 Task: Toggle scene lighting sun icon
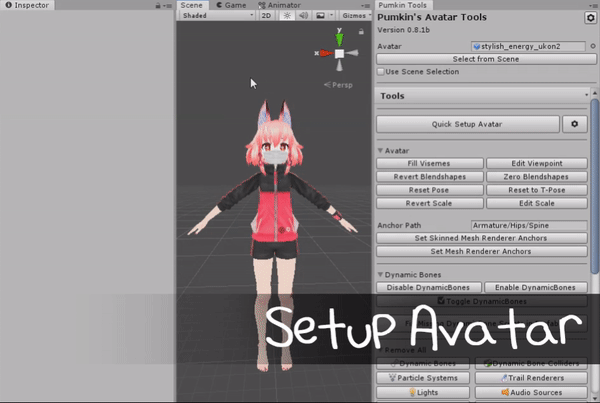(287, 16)
